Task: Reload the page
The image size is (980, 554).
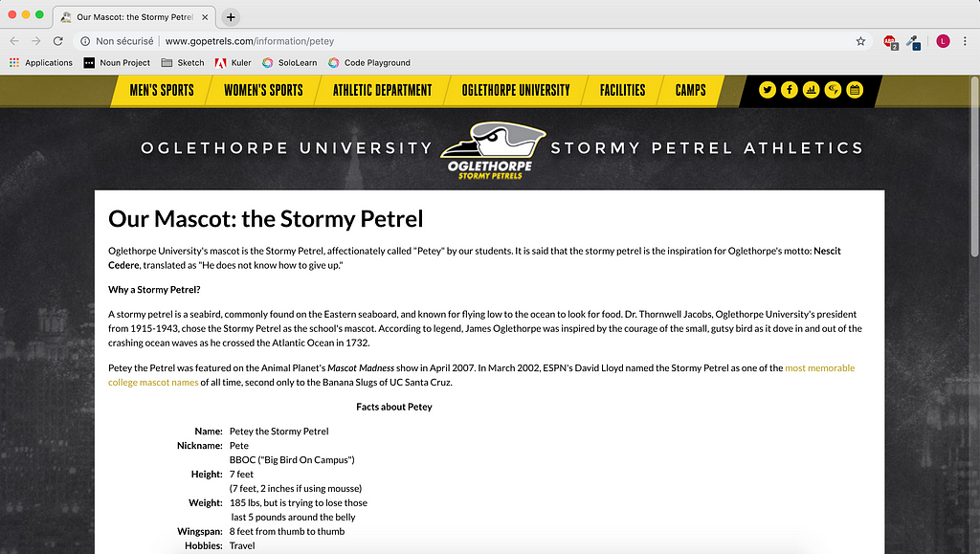Action: 58,41
